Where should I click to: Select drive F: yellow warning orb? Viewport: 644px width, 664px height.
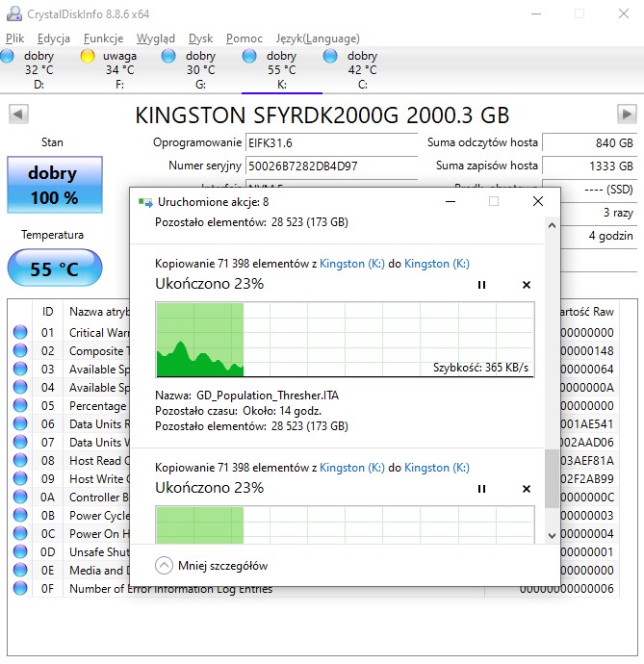click(88, 57)
